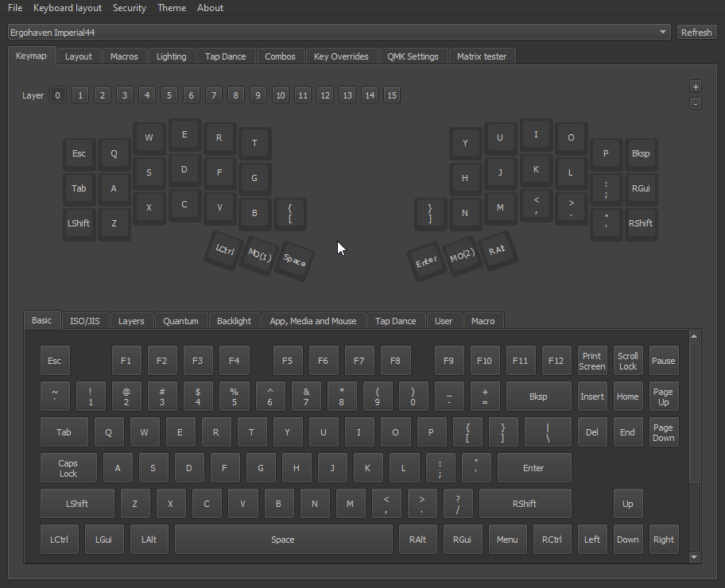Assign the backslash/pipe keycode
Image resolution: width=725 pixels, height=588 pixels.
pyautogui.click(x=548, y=432)
